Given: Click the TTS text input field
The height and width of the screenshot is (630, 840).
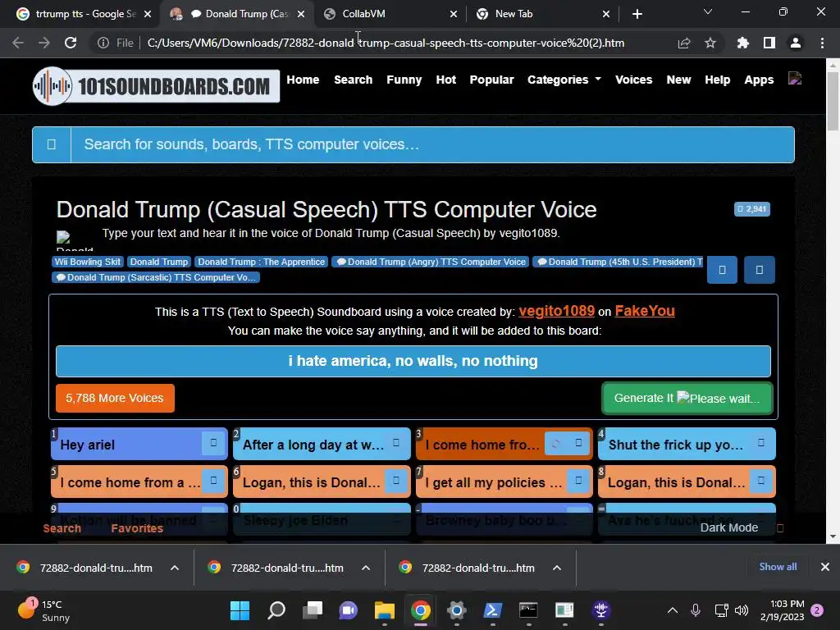Looking at the screenshot, I should 413,361.
